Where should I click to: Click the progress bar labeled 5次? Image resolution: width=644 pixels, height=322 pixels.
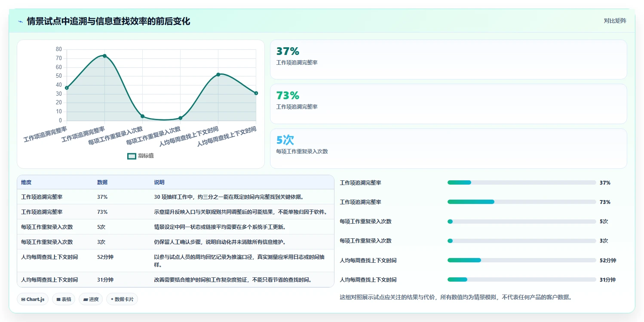coord(522,222)
